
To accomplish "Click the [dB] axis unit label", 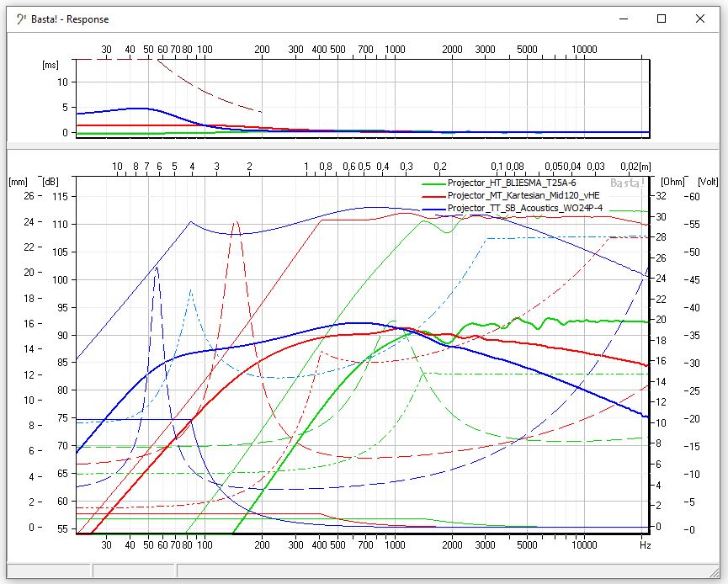I will pos(51,181).
